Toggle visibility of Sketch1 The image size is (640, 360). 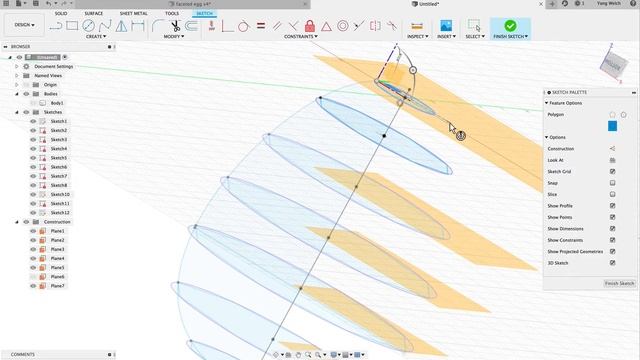[x=33, y=121]
